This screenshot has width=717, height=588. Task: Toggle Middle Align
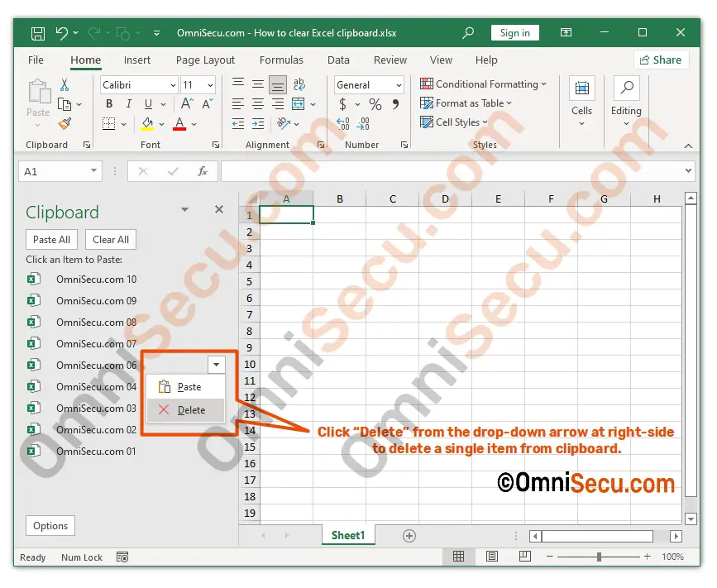click(x=258, y=84)
